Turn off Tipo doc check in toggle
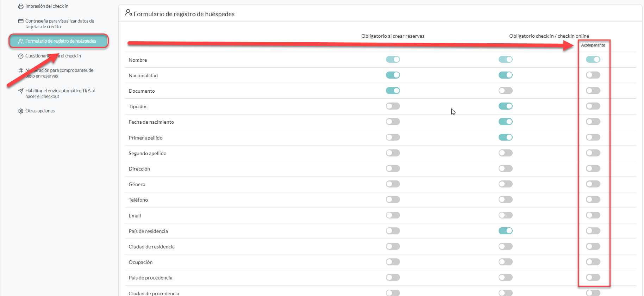Screen dimensions: 644x296 pos(505,106)
